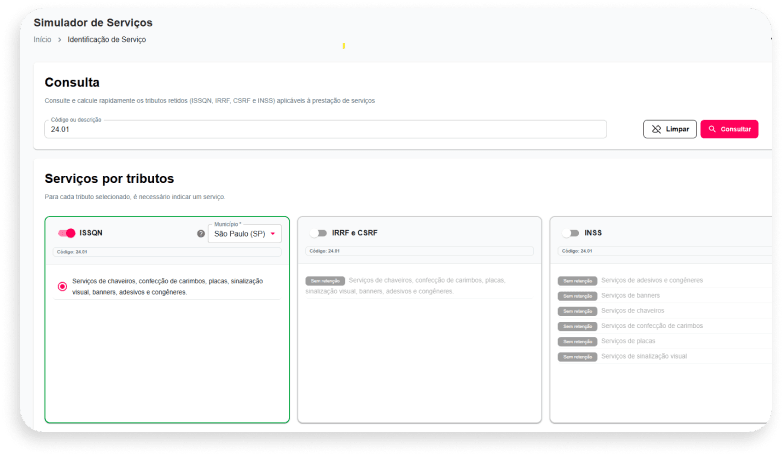Image resolution: width=784 pixels, height=456 pixels.
Task: Enable the IRRF e CSRF toggle
Action: 318,233
